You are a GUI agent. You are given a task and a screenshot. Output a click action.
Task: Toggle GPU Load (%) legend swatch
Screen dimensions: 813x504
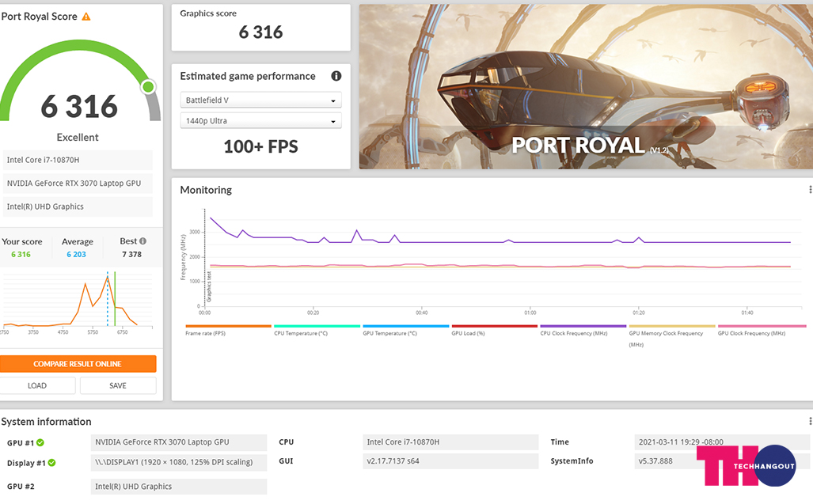494,326
